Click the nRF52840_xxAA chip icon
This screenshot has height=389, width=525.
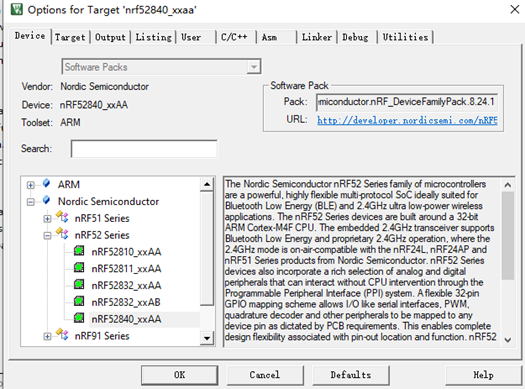(79, 318)
